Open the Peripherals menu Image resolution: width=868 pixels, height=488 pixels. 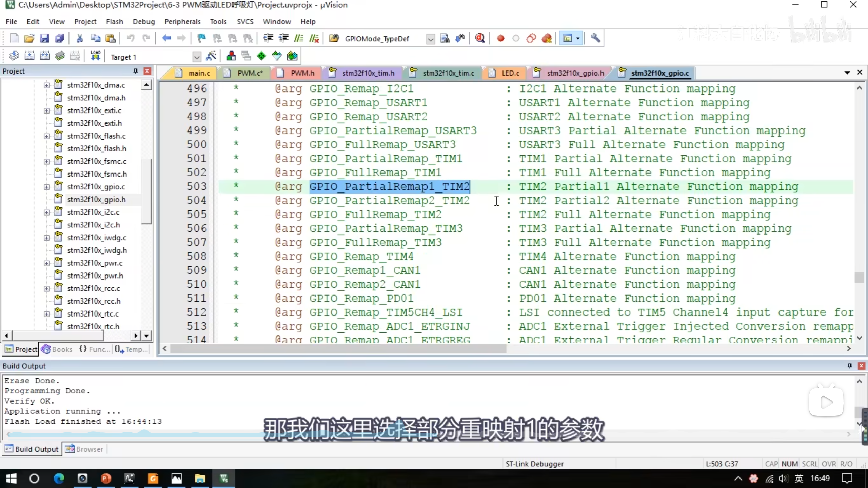coord(182,22)
